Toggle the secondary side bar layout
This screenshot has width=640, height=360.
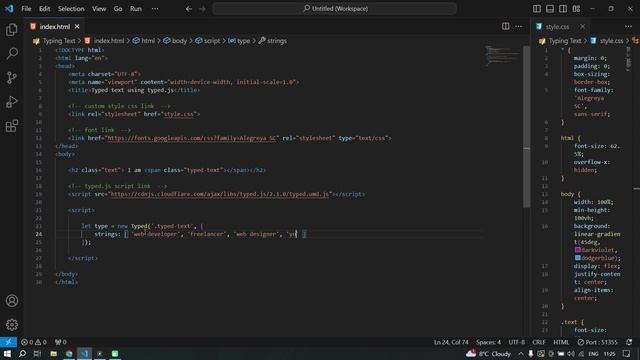(x=563, y=9)
